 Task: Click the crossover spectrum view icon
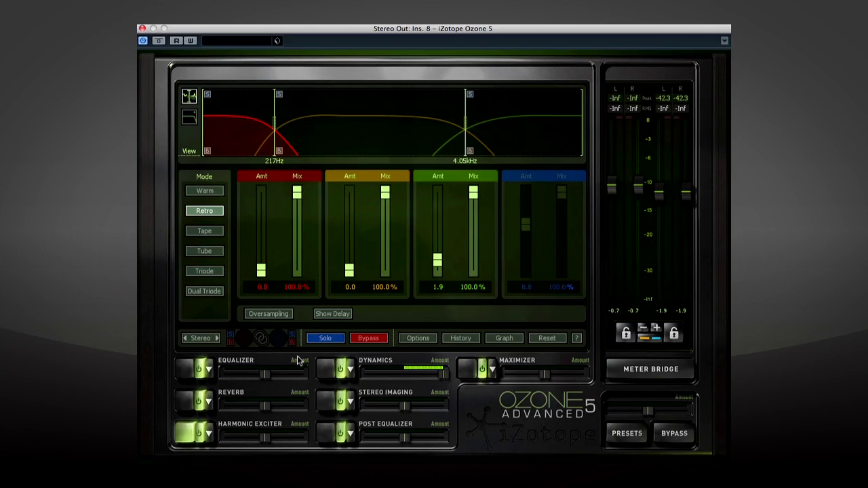189,96
